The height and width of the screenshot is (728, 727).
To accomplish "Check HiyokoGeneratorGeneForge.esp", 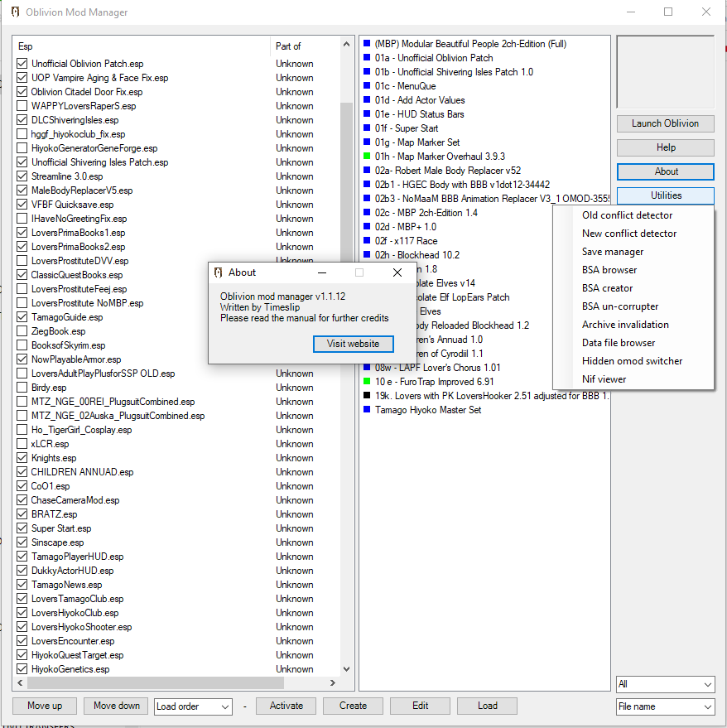I will pyautogui.click(x=22, y=147).
